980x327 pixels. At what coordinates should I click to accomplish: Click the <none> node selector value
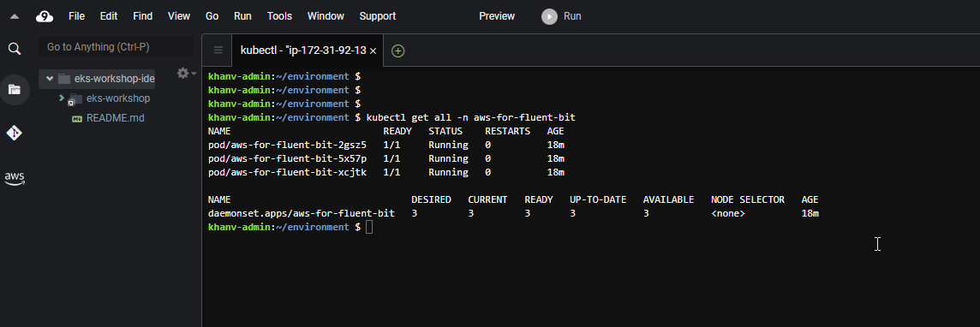click(728, 213)
